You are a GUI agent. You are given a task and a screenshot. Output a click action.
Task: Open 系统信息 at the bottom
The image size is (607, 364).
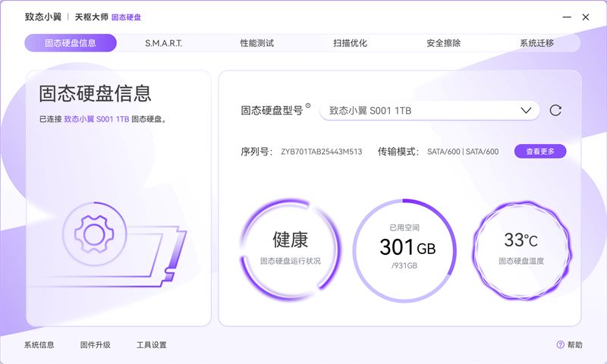coord(39,344)
